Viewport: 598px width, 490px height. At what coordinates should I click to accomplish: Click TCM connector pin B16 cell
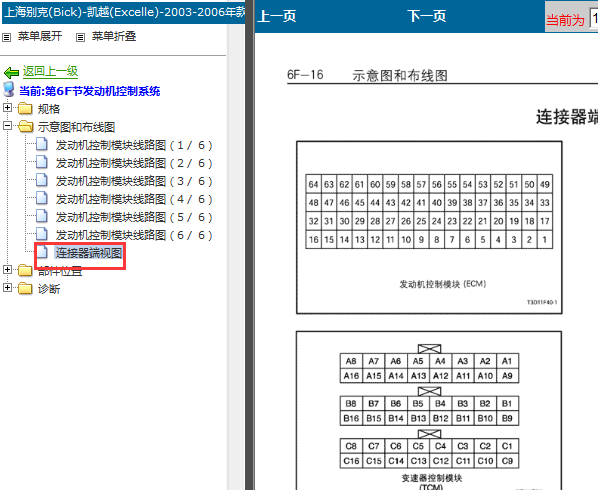tap(351, 418)
